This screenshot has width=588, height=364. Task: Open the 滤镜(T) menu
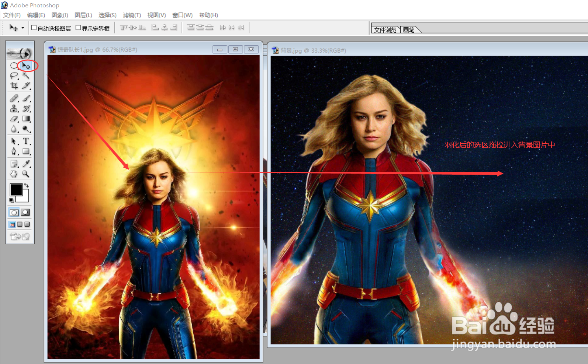pyautogui.click(x=132, y=15)
